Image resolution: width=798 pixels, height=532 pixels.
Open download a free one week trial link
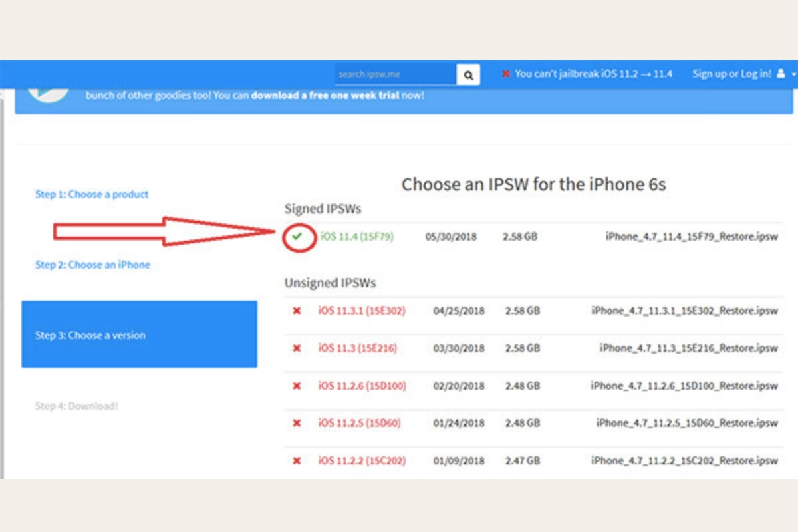[325, 95]
